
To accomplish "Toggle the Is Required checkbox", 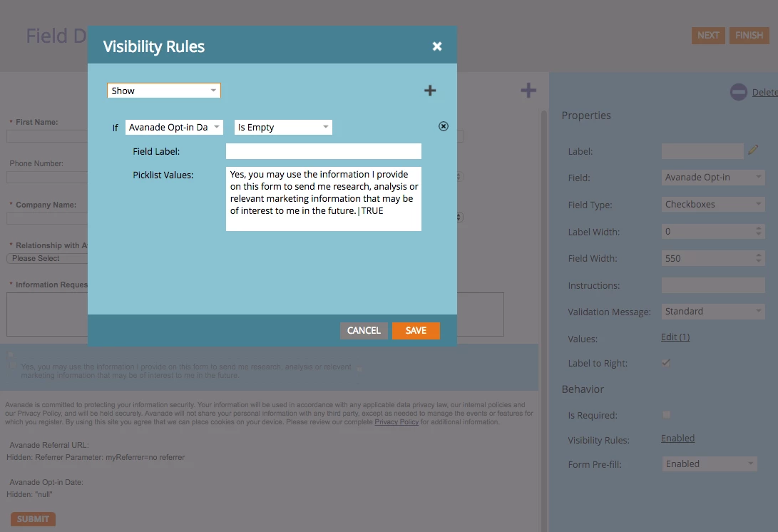I will pyautogui.click(x=666, y=414).
